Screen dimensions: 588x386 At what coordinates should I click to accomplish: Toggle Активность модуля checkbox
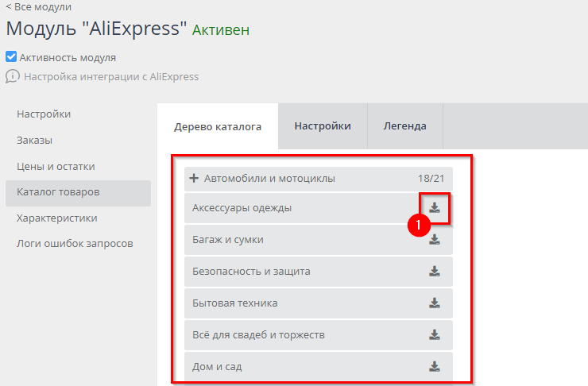click(11, 57)
